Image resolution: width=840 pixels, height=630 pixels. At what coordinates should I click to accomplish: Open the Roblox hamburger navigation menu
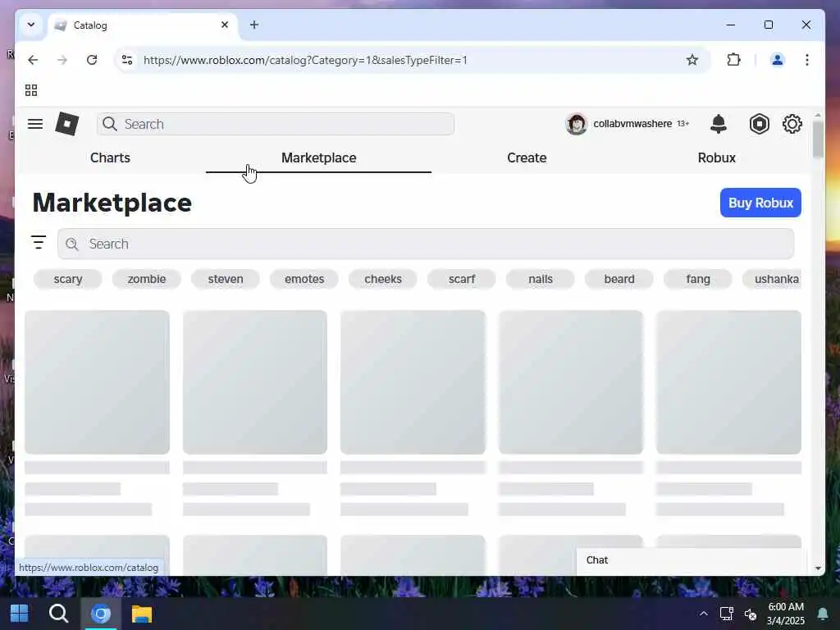(35, 125)
